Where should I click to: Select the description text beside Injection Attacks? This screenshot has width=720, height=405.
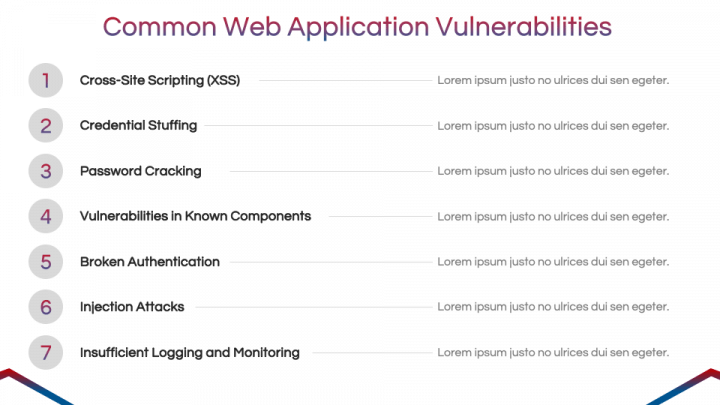[553, 307]
